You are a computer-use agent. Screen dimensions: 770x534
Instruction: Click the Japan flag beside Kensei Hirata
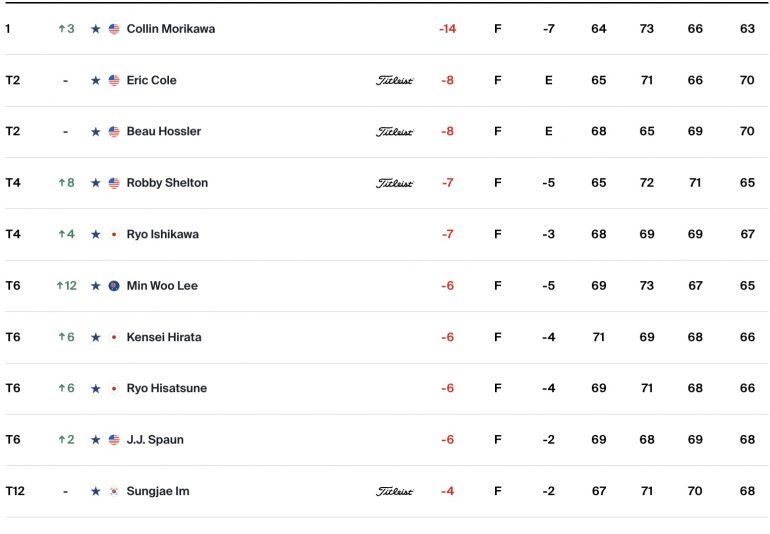pyautogui.click(x=114, y=337)
